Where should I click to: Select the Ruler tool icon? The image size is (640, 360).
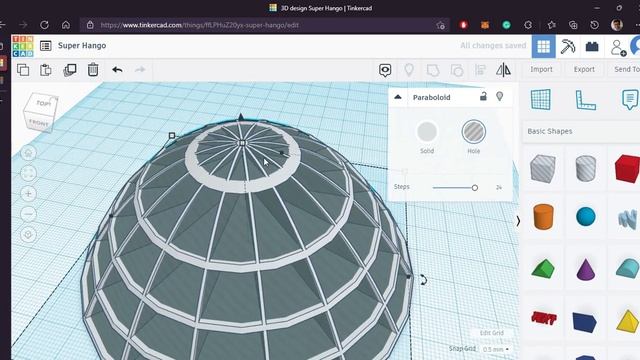pos(585,100)
